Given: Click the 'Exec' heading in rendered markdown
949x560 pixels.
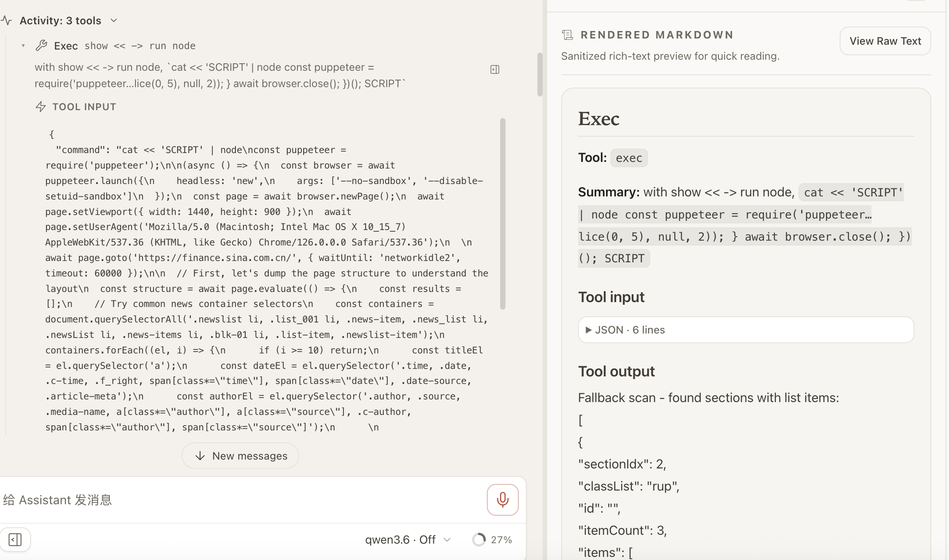Looking at the screenshot, I should point(598,119).
